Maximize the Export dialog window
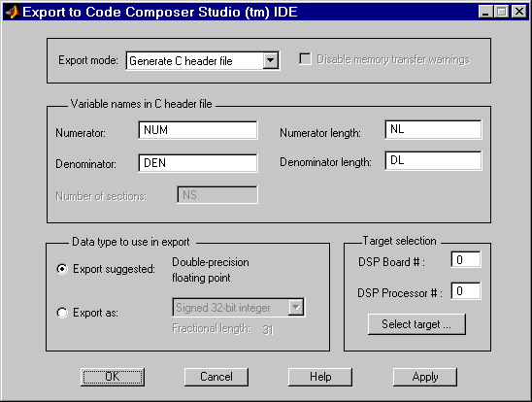 click(x=502, y=12)
